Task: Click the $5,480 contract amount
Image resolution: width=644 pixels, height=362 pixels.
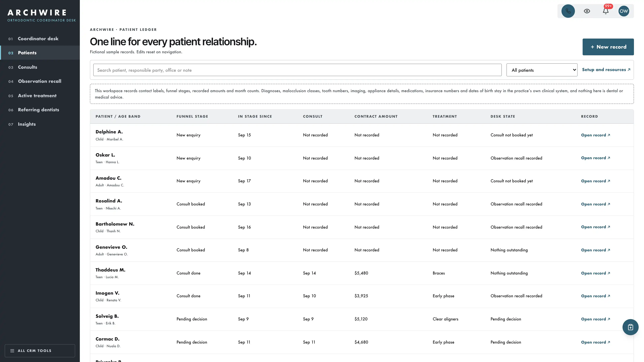Action: click(361, 273)
